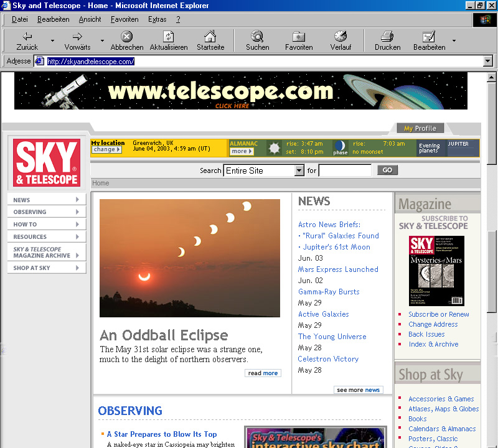Go to the Startseite home icon
498x448 pixels.
point(210,40)
